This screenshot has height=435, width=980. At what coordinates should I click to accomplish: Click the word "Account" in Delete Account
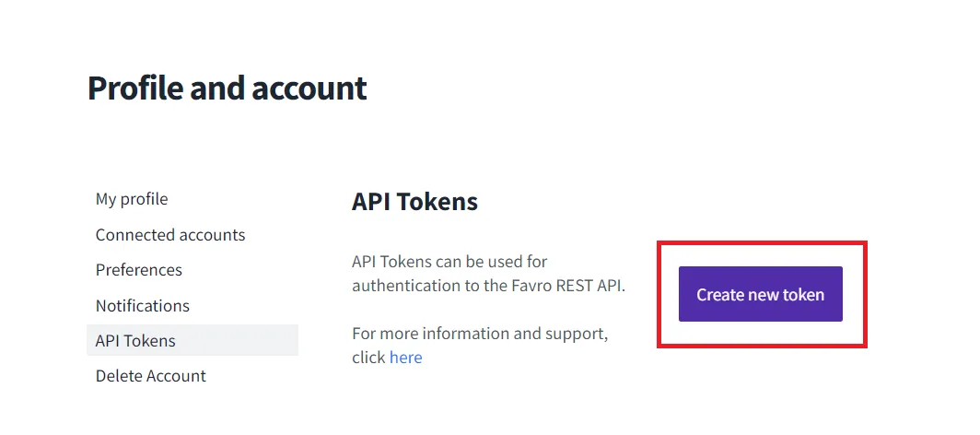click(x=175, y=376)
